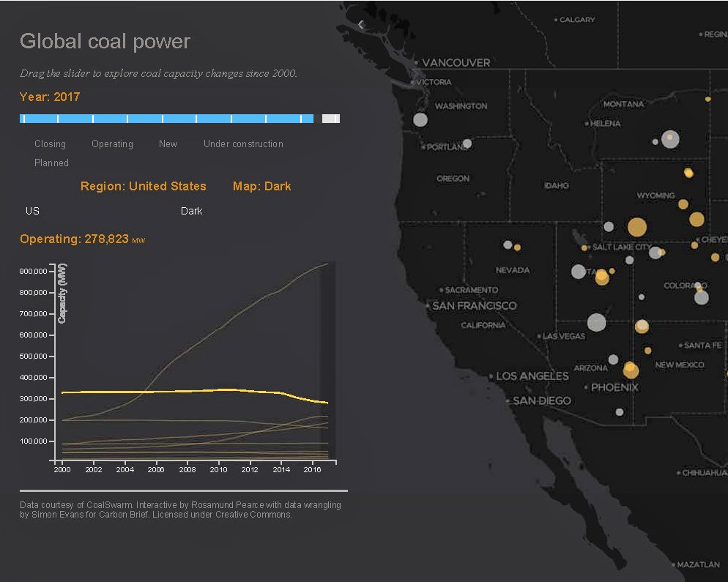Click the Mazatlan label on the map

698,564
